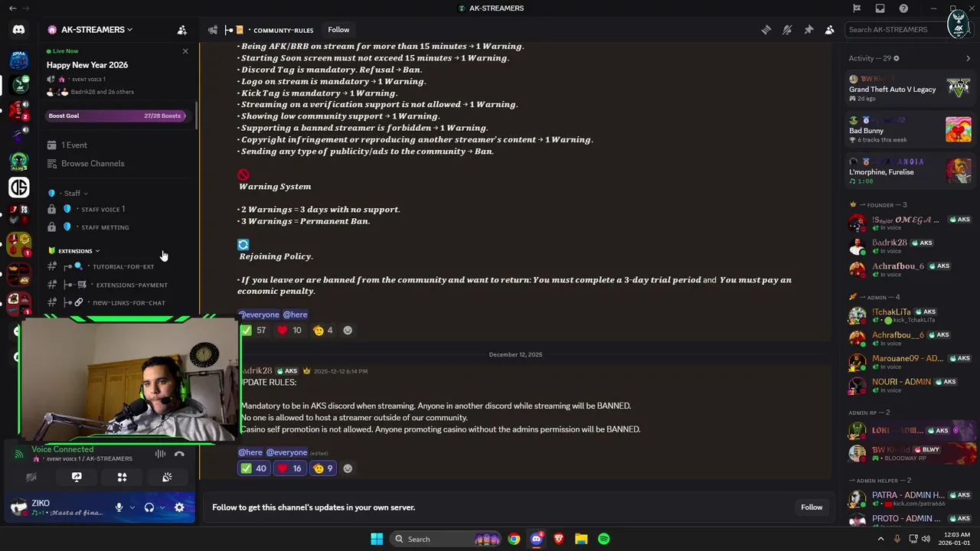
Task: Expand the Activity panel chevron arrow
Action: click(968, 58)
